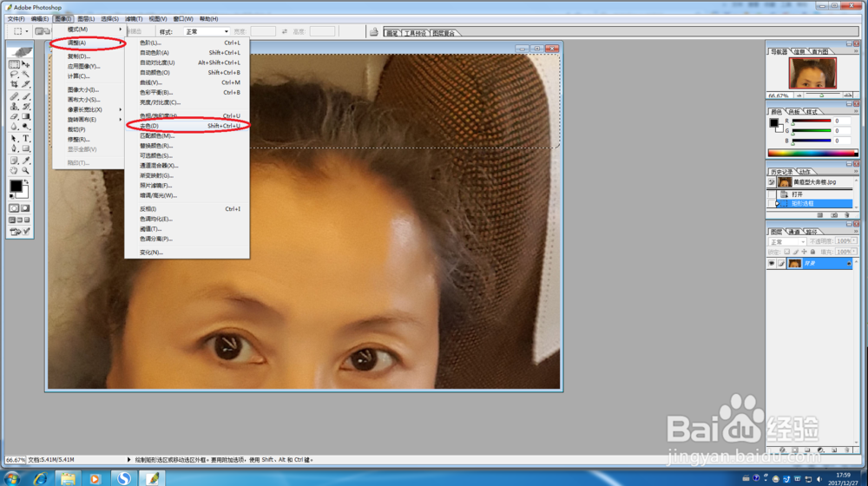Screen dimensions: 868x486
Task: Toggle lock all padlock icon
Action: [812, 252]
